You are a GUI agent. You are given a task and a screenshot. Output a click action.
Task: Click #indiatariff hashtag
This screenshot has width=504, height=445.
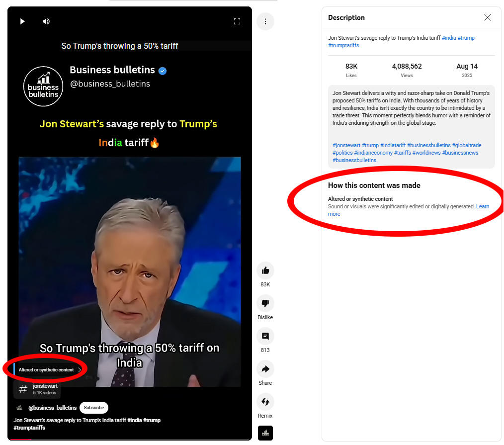click(x=393, y=145)
